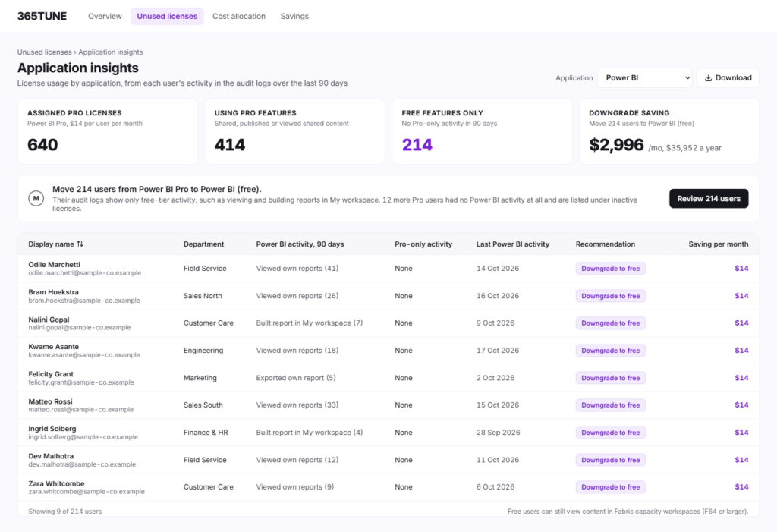Screen dimensions: 777x532
Task: Click date 6 Oct 2026
Action: pyautogui.click(x=495, y=487)
